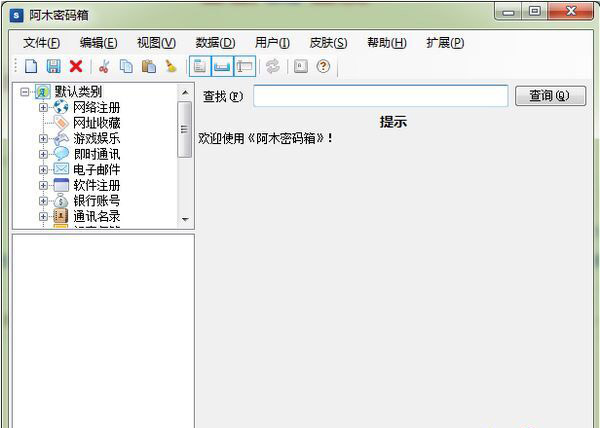This screenshot has height=428, width=600.
Task: Click the category tree scrollbar down arrow
Action: (185, 219)
